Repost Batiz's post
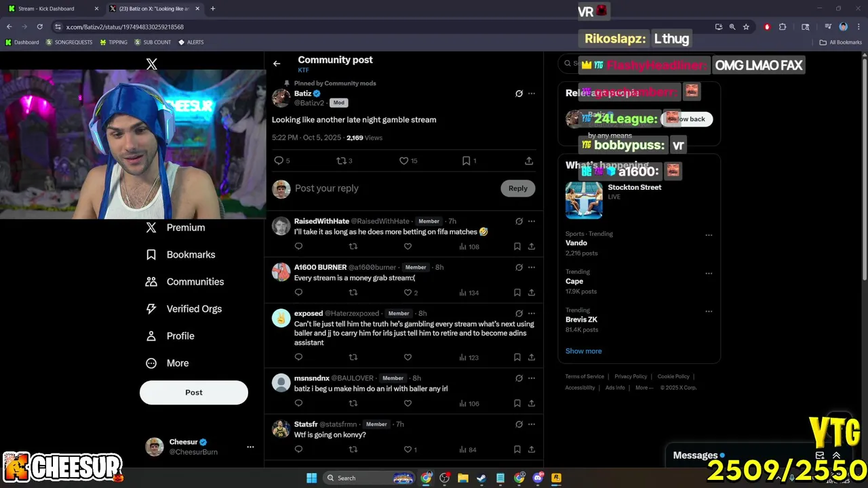868x488 pixels. coord(341,161)
